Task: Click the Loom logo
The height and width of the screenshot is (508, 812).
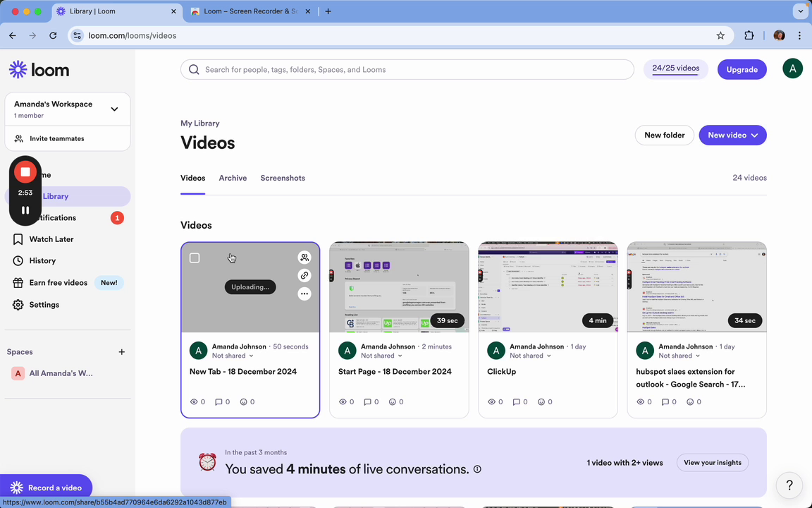Action: [39, 69]
